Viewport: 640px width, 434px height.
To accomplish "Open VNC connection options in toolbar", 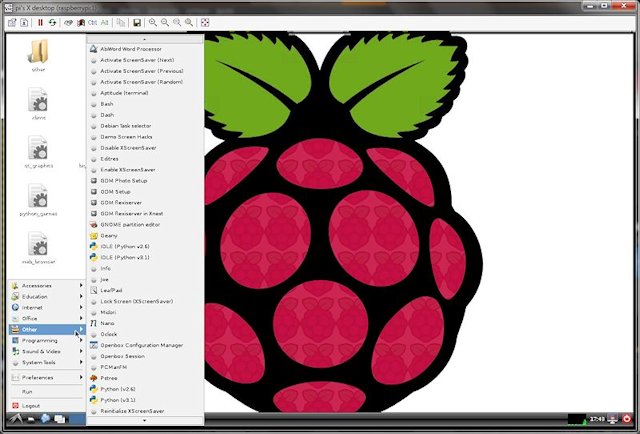I will tap(12, 23).
